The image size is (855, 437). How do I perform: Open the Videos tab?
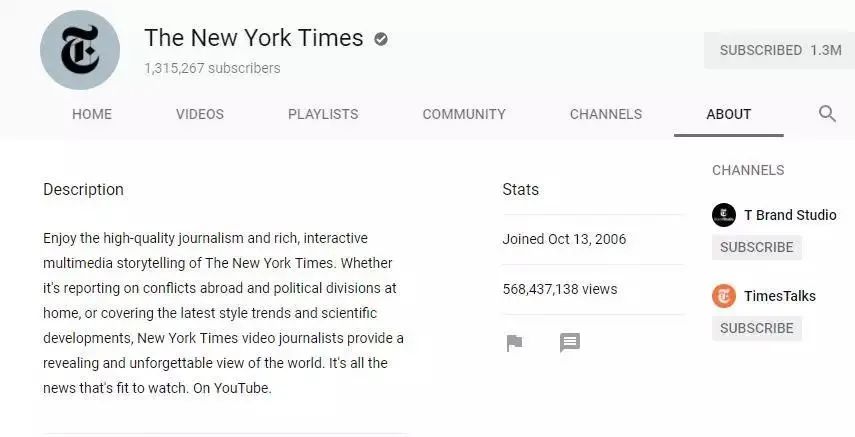pyautogui.click(x=200, y=114)
